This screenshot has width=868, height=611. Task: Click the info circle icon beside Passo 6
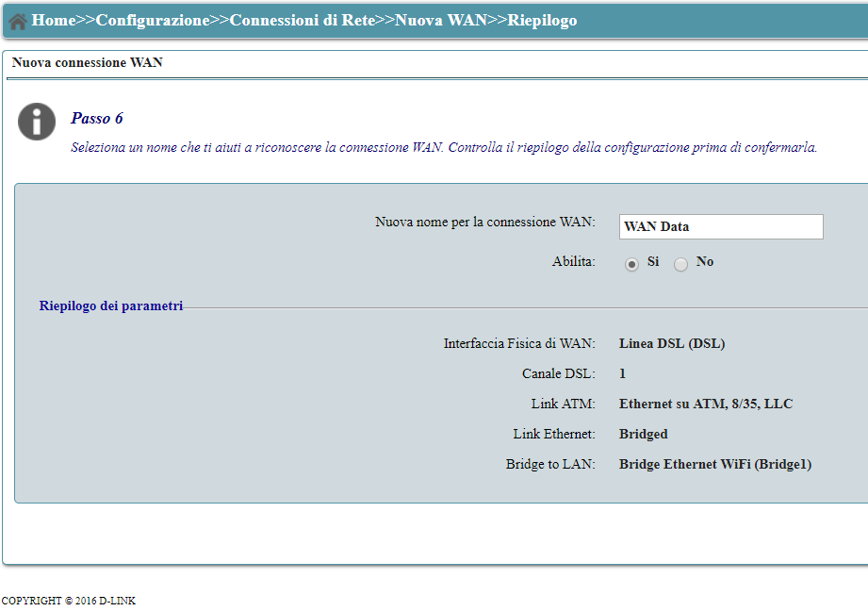tap(37, 122)
